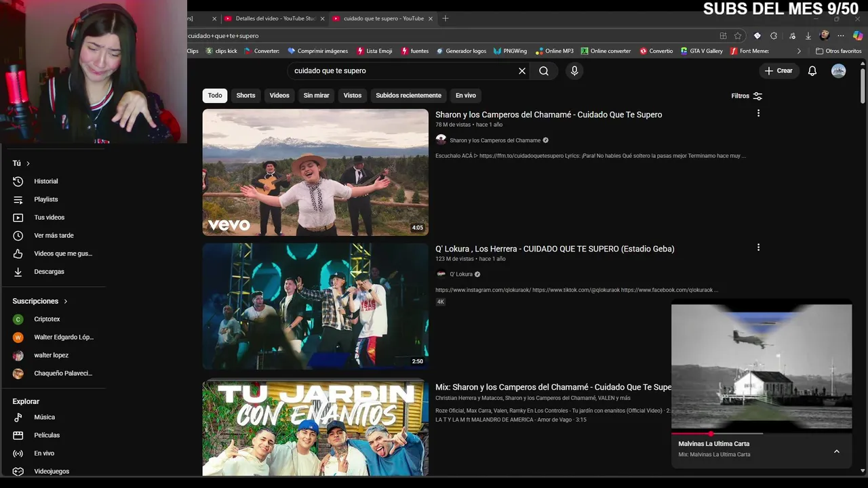Viewport: 868px width, 488px height.
Task: Open the GTA V Gallery bookmark
Action: (701, 51)
